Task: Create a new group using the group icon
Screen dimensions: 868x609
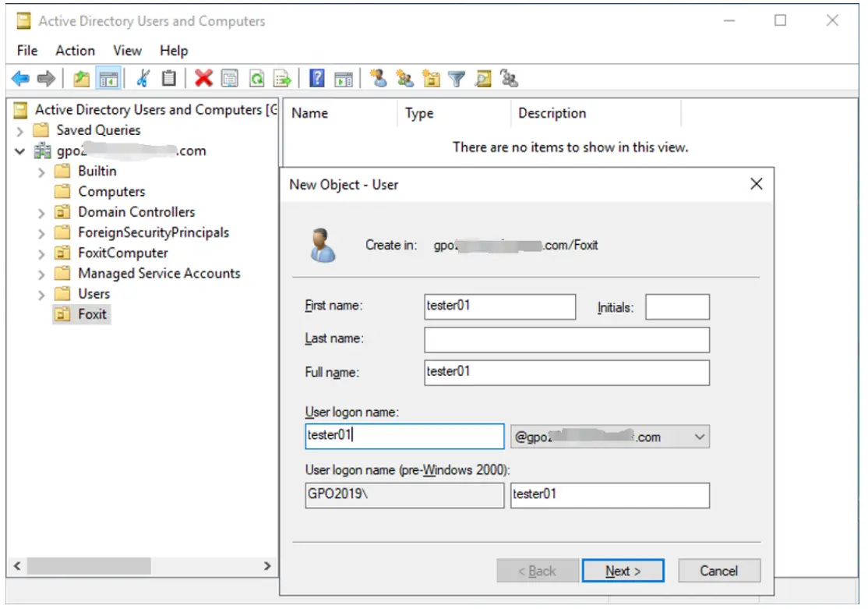Action: (404, 77)
